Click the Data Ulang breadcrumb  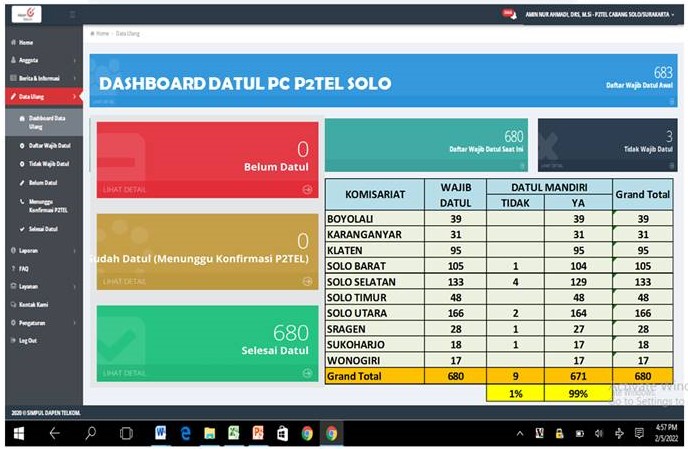click(x=128, y=33)
